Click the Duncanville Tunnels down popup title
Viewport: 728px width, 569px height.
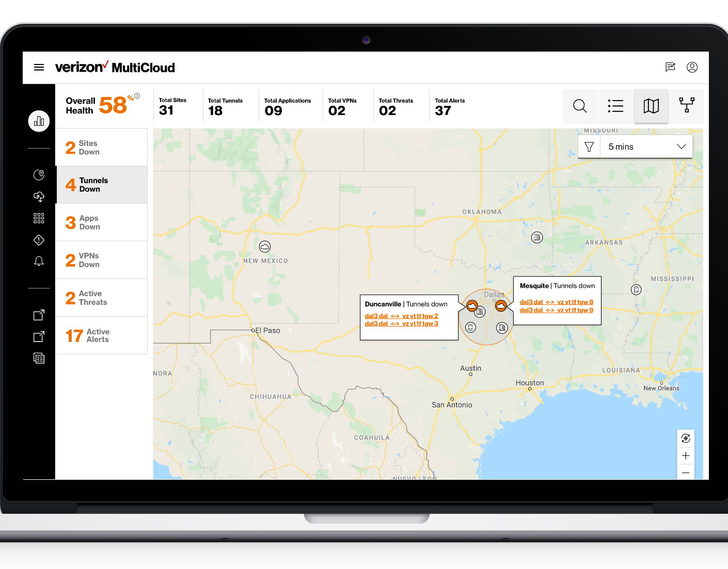coord(406,304)
